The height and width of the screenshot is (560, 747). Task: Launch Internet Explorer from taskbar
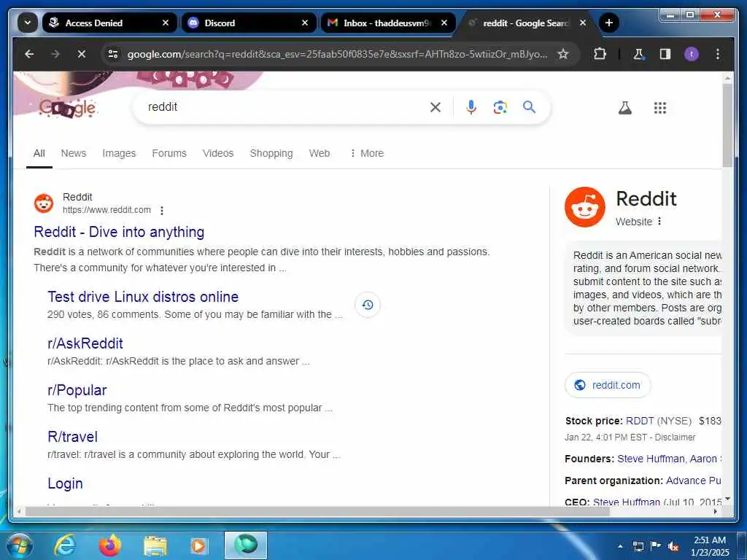click(64, 545)
